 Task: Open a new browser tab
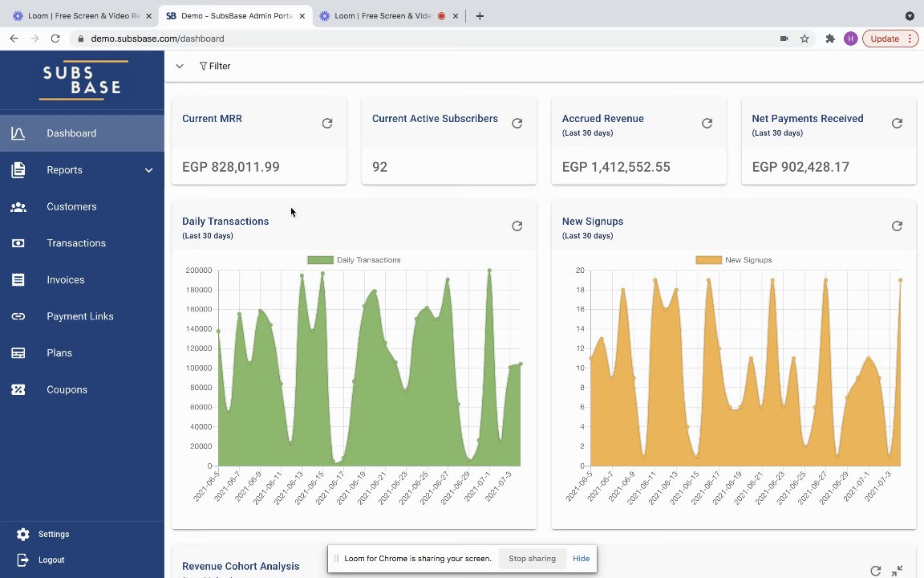click(480, 17)
